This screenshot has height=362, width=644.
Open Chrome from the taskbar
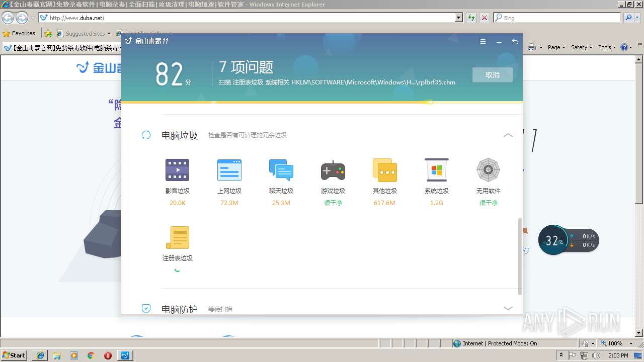[x=91, y=355]
